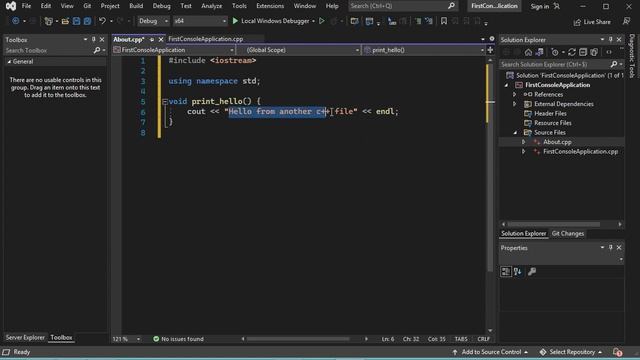
Task: Open the x64 platform dropdown
Action: click(x=200, y=21)
